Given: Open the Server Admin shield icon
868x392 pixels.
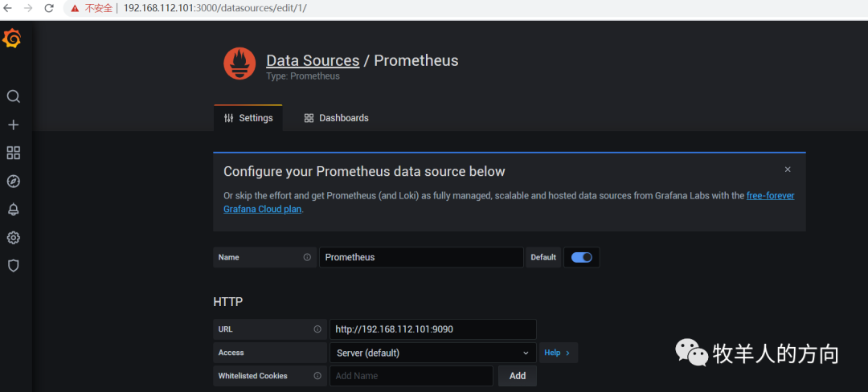Looking at the screenshot, I should coord(14,266).
